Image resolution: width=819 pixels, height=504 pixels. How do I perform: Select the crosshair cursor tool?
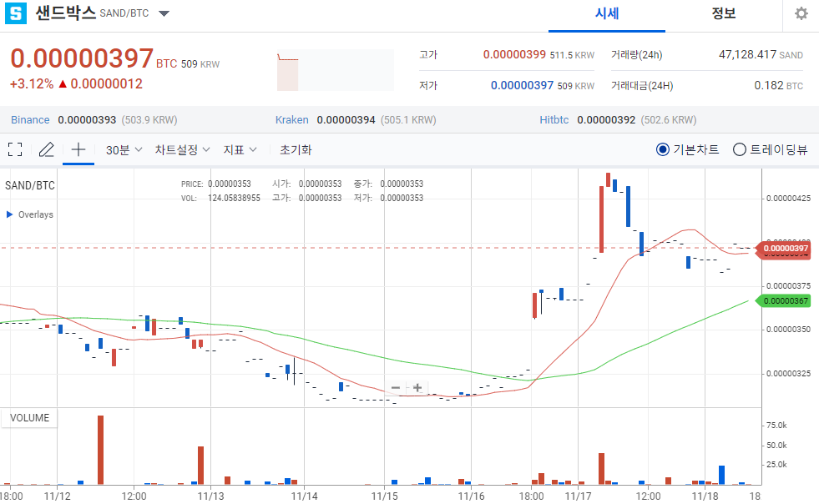click(78, 150)
